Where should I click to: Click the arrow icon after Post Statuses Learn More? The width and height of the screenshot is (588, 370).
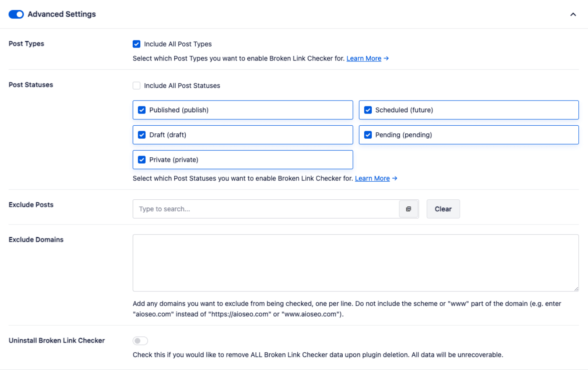[394, 178]
